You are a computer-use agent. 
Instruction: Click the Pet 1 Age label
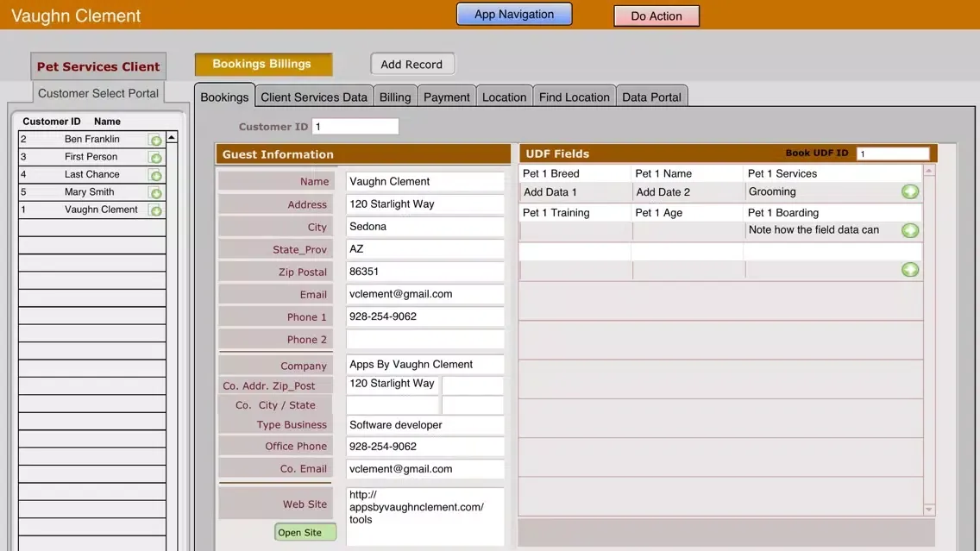coord(659,212)
